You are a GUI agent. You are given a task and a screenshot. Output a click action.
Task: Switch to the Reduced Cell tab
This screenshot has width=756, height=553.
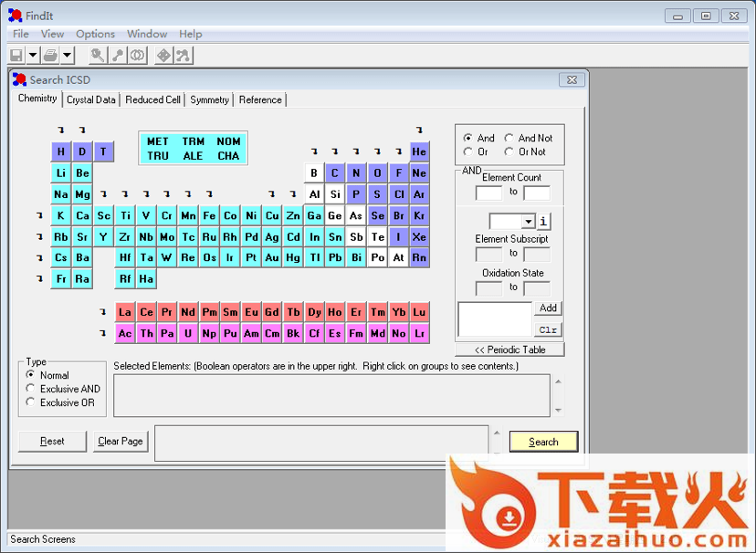click(152, 99)
